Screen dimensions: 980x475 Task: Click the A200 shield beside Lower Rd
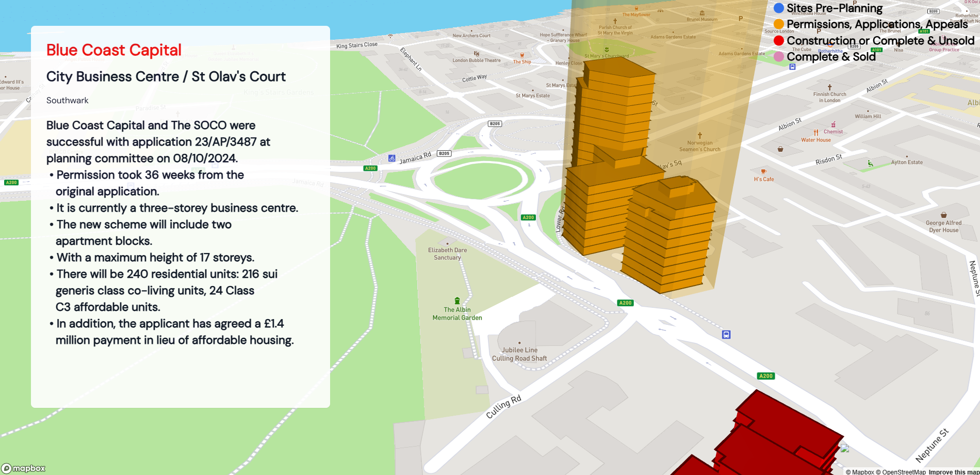pos(528,217)
